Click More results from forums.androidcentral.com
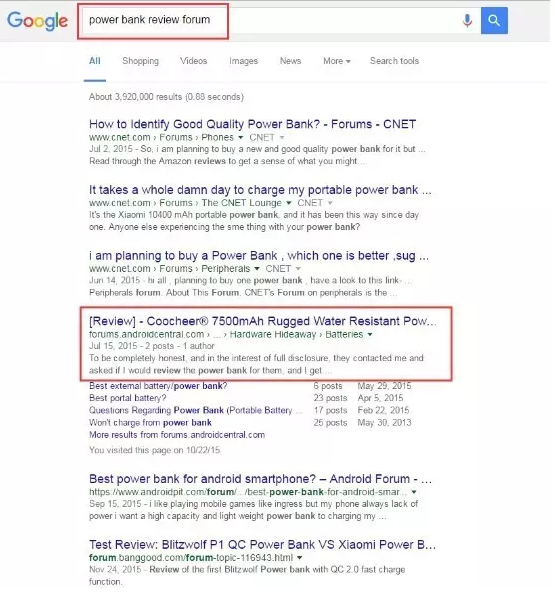555x596 pixels. click(177, 435)
